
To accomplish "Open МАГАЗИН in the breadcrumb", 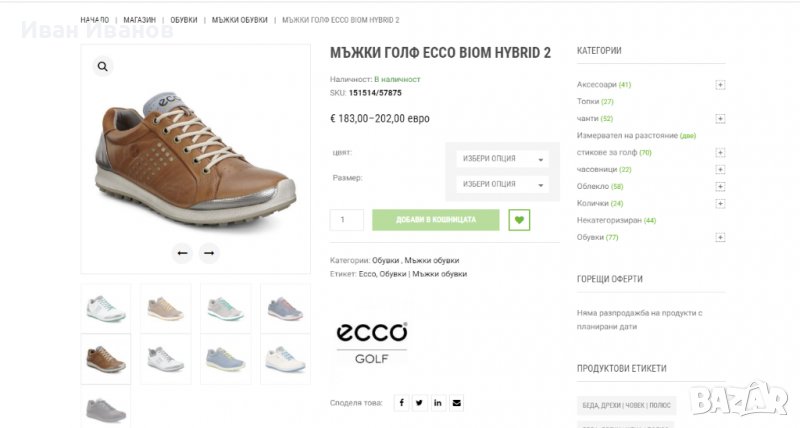I will pyautogui.click(x=140, y=20).
